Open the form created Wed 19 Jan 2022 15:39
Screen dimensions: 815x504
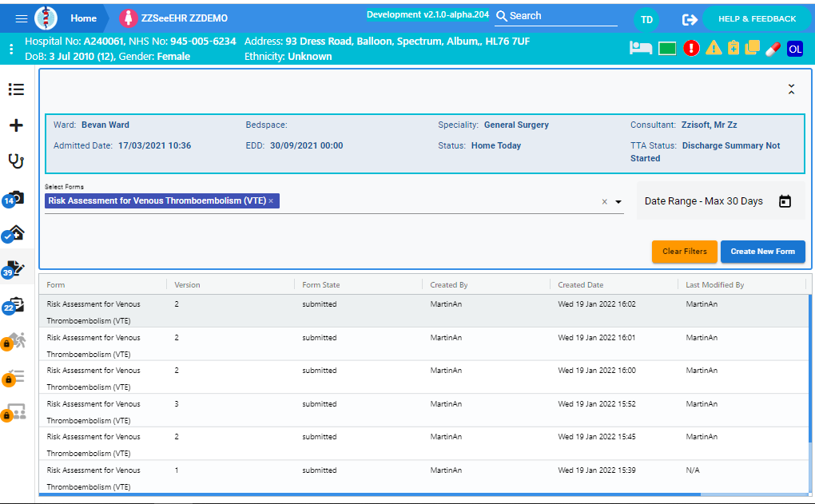pos(423,477)
